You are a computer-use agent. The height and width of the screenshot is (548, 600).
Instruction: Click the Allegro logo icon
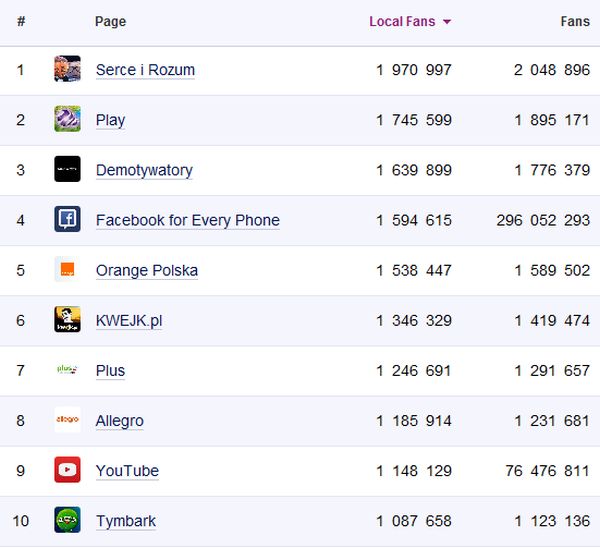point(67,420)
